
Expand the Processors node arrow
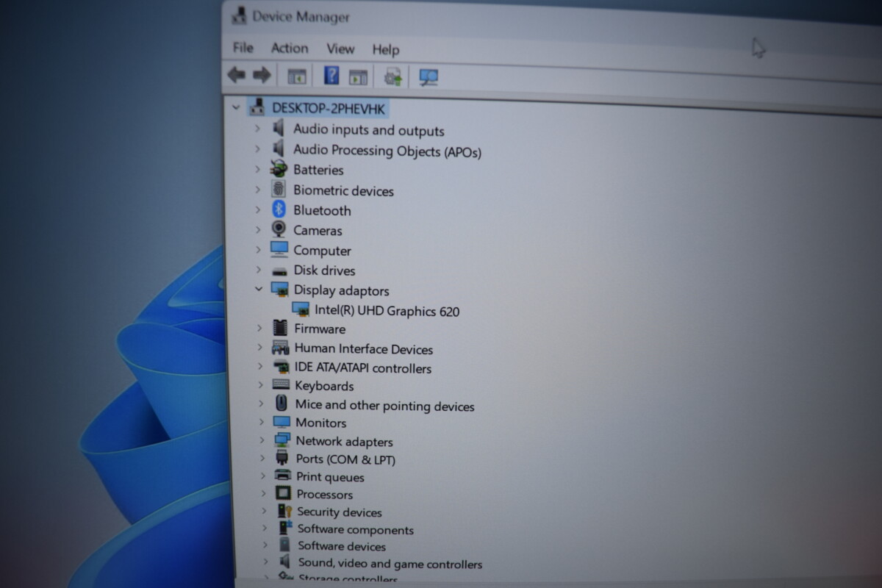click(x=262, y=493)
